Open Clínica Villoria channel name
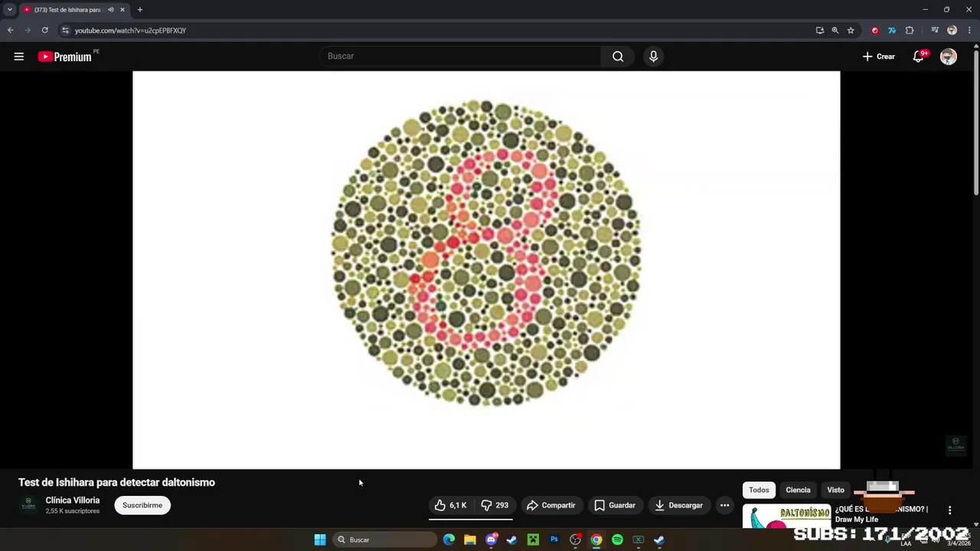 tap(73, 500)
